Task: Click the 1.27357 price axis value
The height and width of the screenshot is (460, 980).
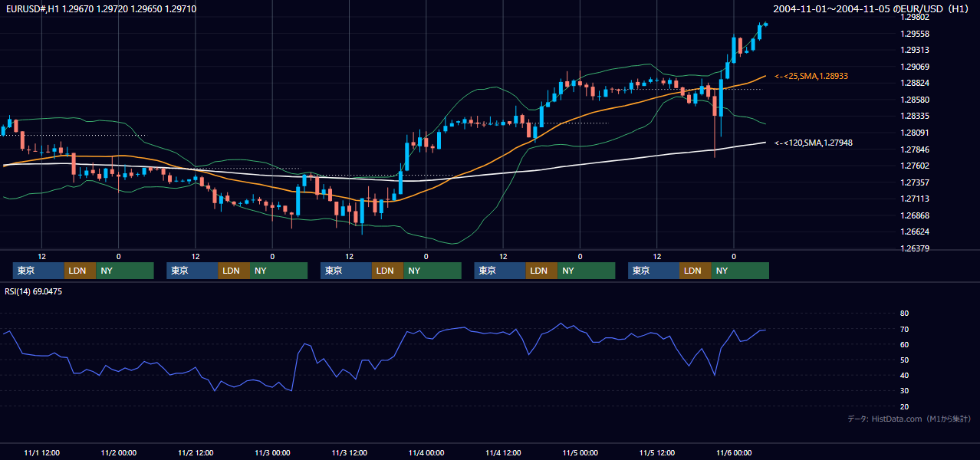Action: [915, 182]
